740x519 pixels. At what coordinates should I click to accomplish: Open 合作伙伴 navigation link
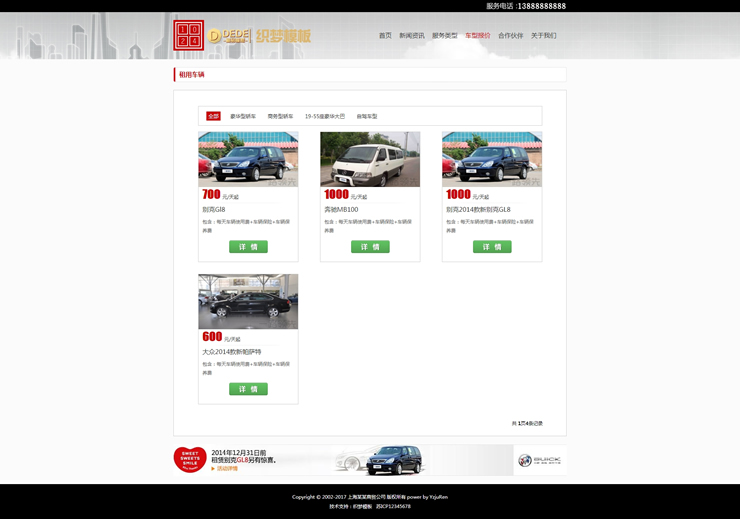point(511,36)
